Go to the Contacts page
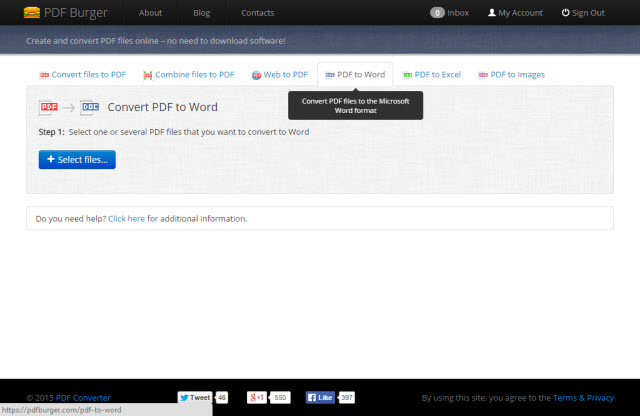The width and height of the screenshot is (640, 416). pyautogui.click(x=258, y=13)
